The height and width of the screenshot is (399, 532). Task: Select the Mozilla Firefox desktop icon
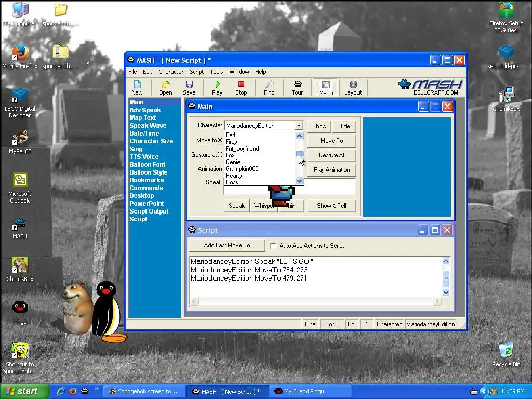[20, 57]
